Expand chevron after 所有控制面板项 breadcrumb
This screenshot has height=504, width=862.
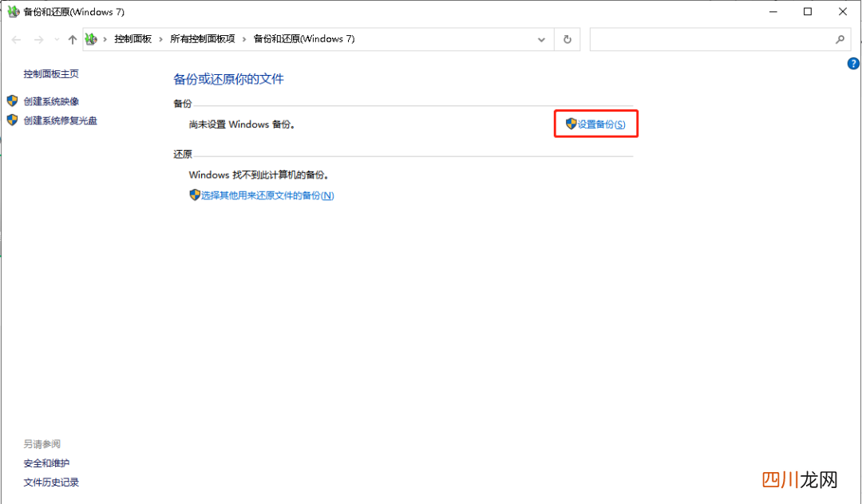tap(245, 40)
